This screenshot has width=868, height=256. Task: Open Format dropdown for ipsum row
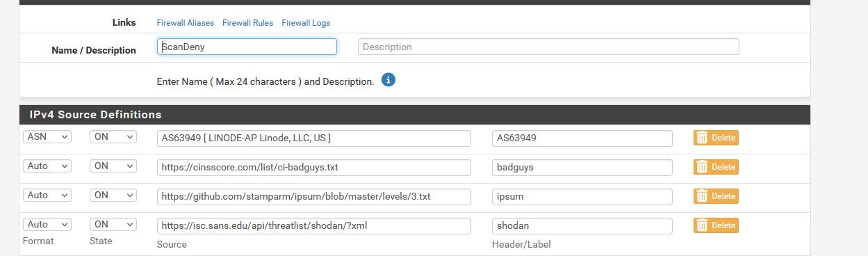click(x=47, y=195)
